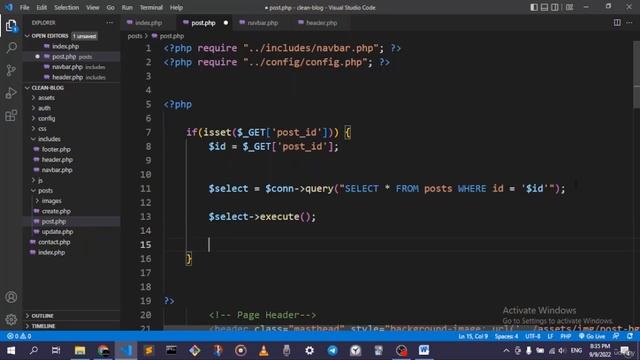Click UTF-8 encoding in status bar
Image resolution: width=640 pixels, height=360 pixels.
533,336
